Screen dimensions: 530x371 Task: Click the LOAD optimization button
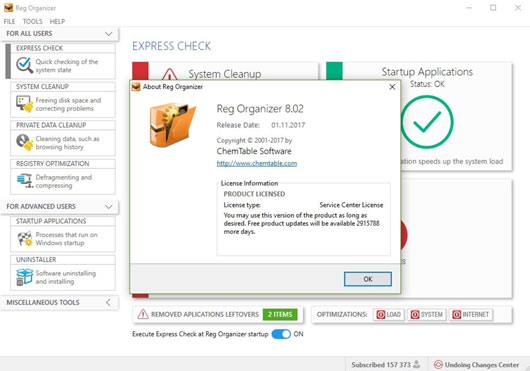pos(389,315)
